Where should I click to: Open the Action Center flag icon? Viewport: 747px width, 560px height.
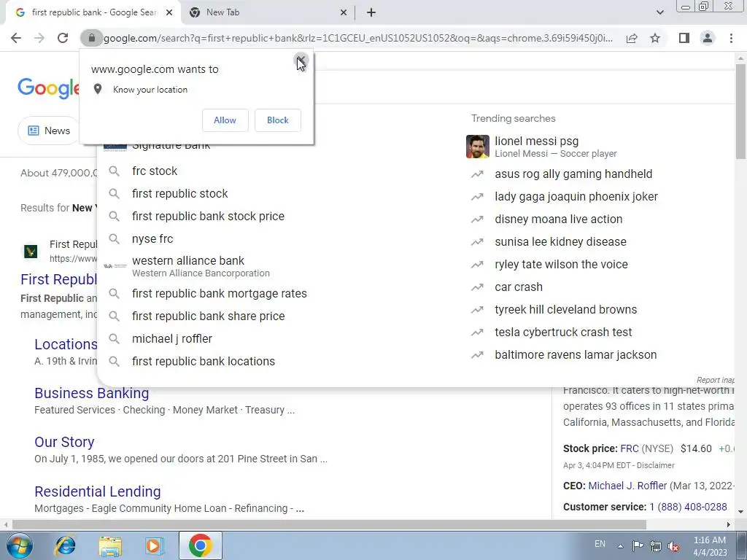click(x=638, y=546)
